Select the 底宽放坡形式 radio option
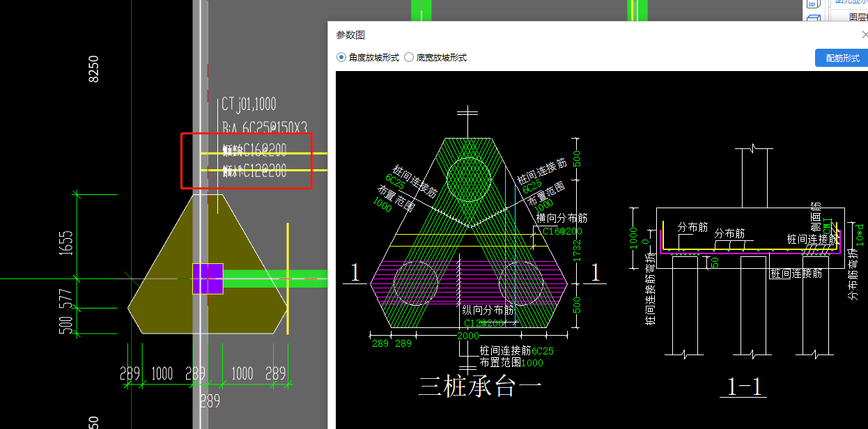This screenshot has height=429, width=868. pos(435,58)
